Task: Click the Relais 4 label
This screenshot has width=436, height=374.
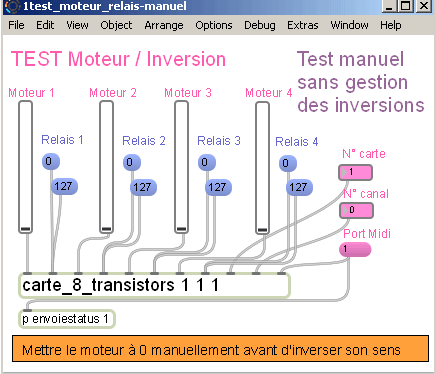Action: [x=297, y=142]
